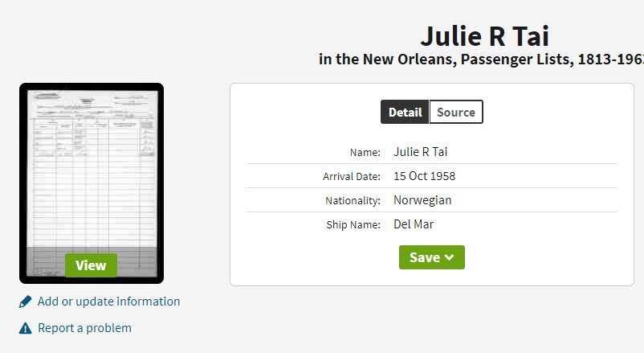Click the 15 Oct 1958 arrival date
Image resolution: width=644 pixels, height=353 pixels.
click(x=424, y=176)
